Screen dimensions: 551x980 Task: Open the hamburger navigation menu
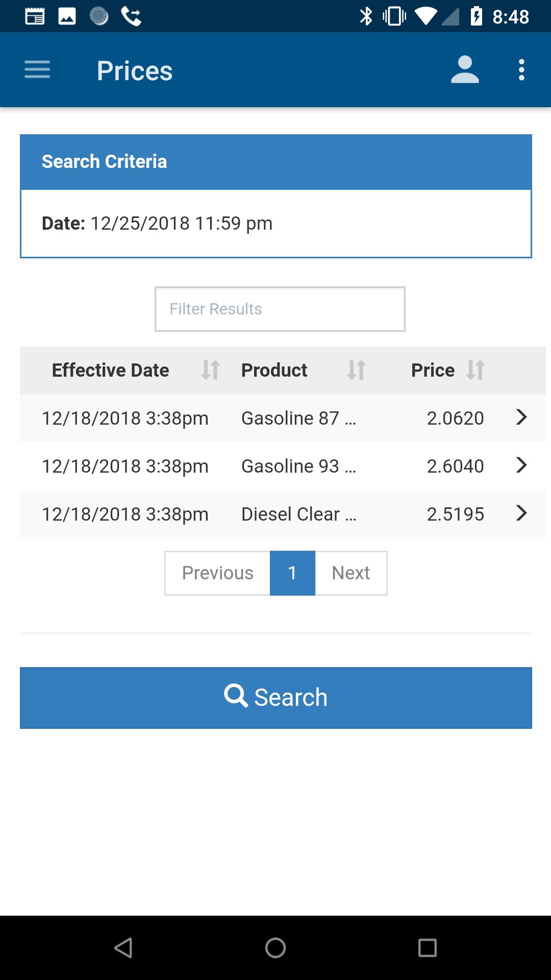[x=37, y=70]
